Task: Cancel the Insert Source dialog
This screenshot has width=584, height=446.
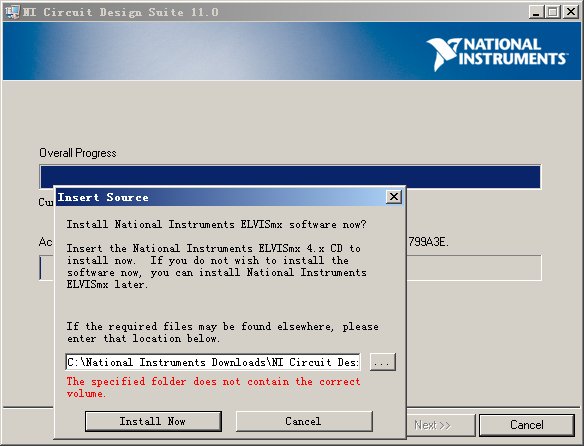Action: (304, 421)
